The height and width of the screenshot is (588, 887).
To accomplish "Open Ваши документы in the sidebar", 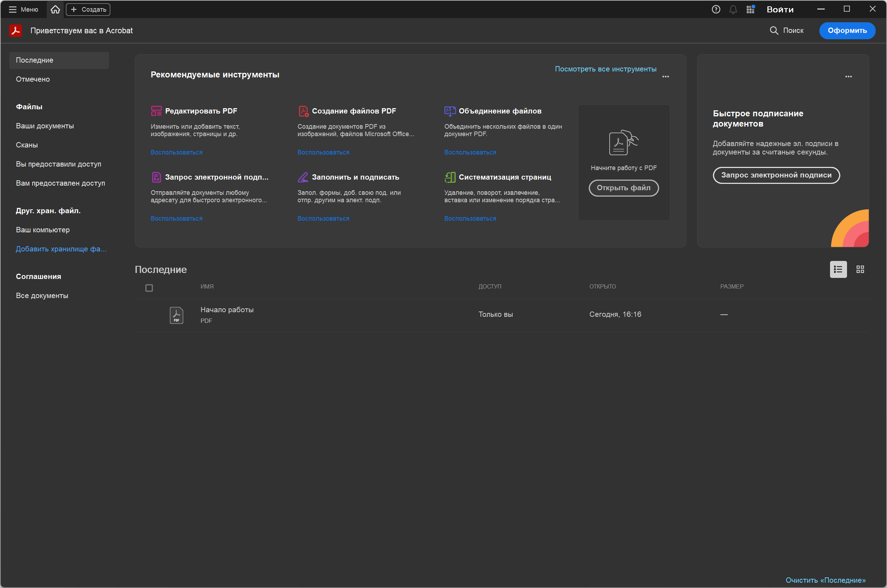I will 45,126.
